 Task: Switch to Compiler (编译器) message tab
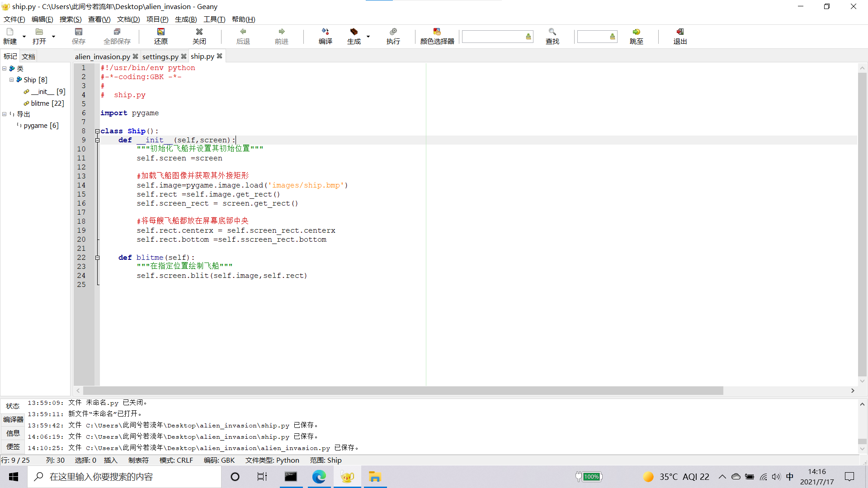13,419
